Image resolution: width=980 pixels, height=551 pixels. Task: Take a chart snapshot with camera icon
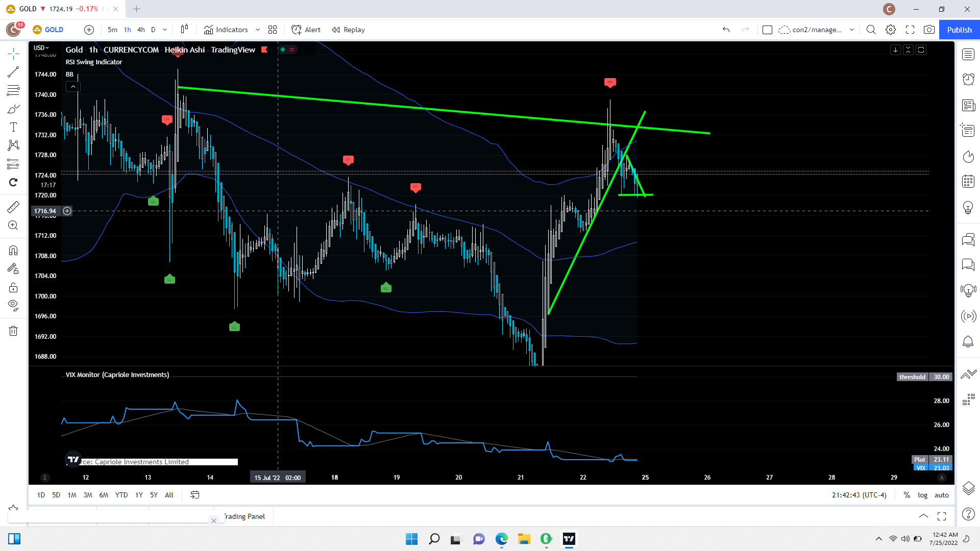point(929,30)
